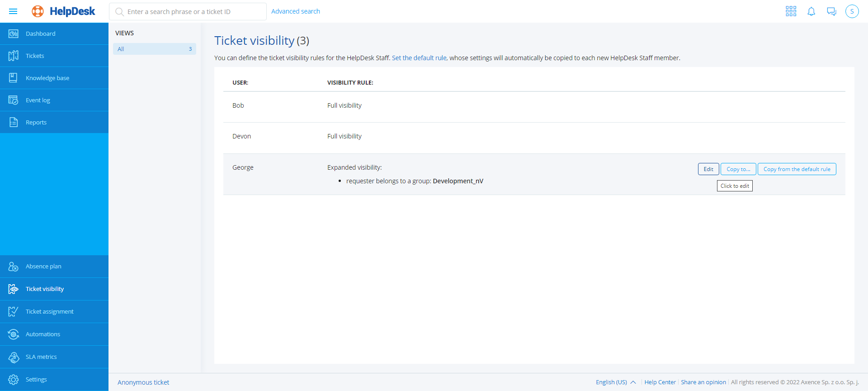Image resolution: width=868 pixels, height=391 pixels.
Task: Follow the Set the default rule link
Action: [x=419, y=58]
